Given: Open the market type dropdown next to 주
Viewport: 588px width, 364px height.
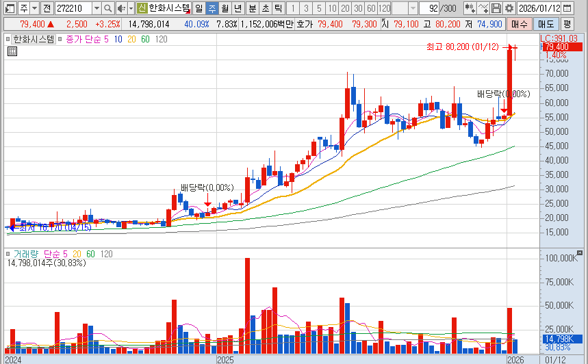Looking at the screenshot, I should pyautogui.click(x=34, y=8).
